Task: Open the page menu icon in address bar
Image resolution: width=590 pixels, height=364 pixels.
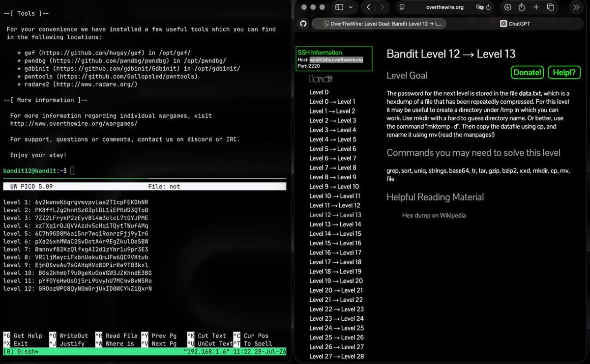Action: (x=402, y=7)
